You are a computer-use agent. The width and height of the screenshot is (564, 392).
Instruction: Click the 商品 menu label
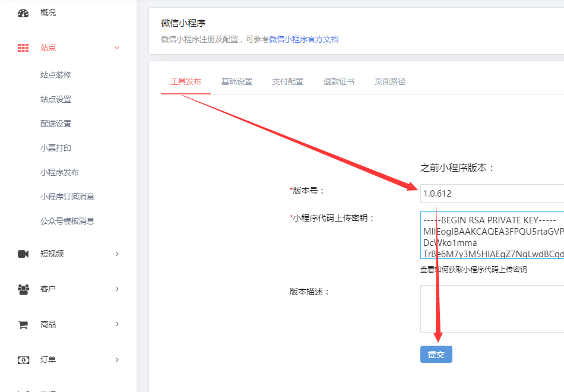48,324
